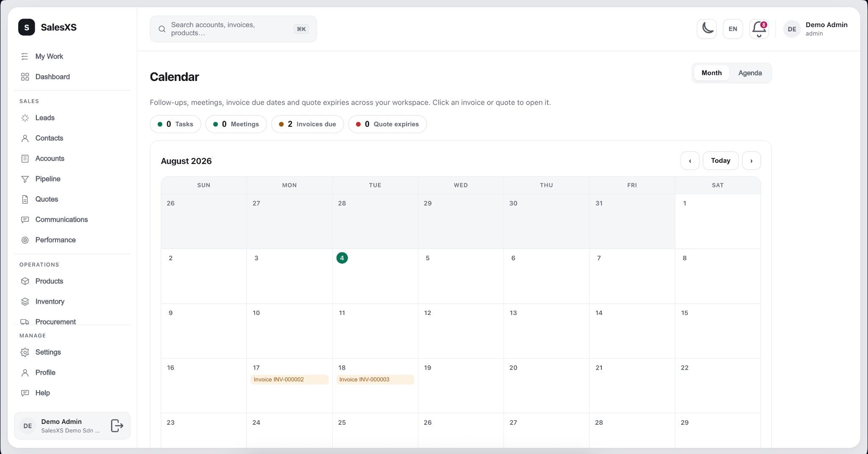The image size is (868, 454).
Task: Open the Quotes page
Action: 72,199
